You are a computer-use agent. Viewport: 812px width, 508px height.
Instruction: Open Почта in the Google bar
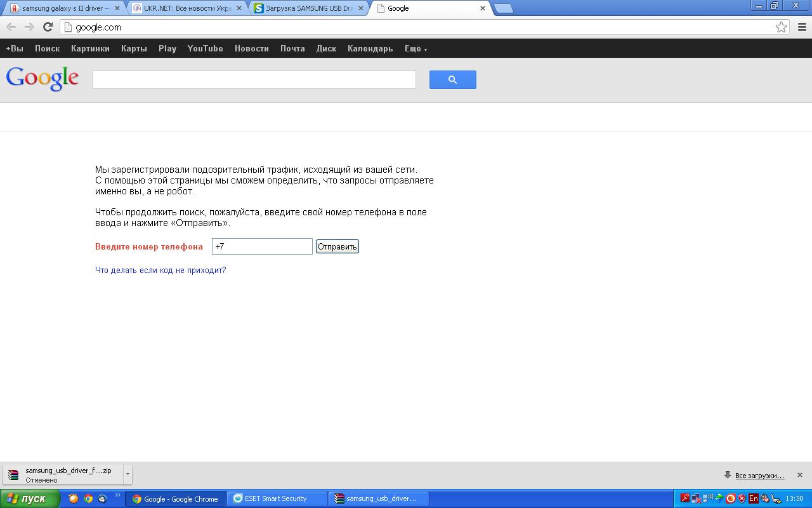pyautogui.click(x=292, y=48)
